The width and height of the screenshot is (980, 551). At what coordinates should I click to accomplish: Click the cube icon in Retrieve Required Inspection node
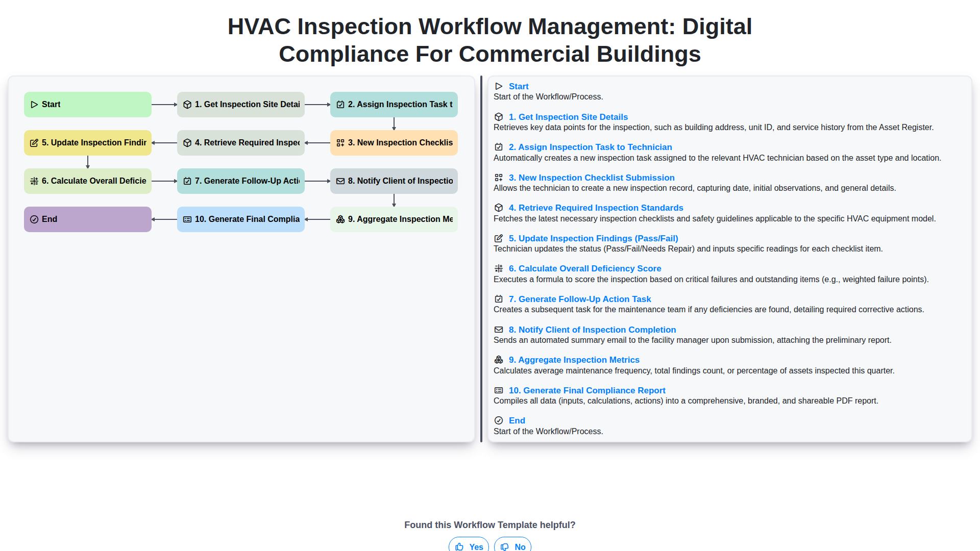(187, 143)
